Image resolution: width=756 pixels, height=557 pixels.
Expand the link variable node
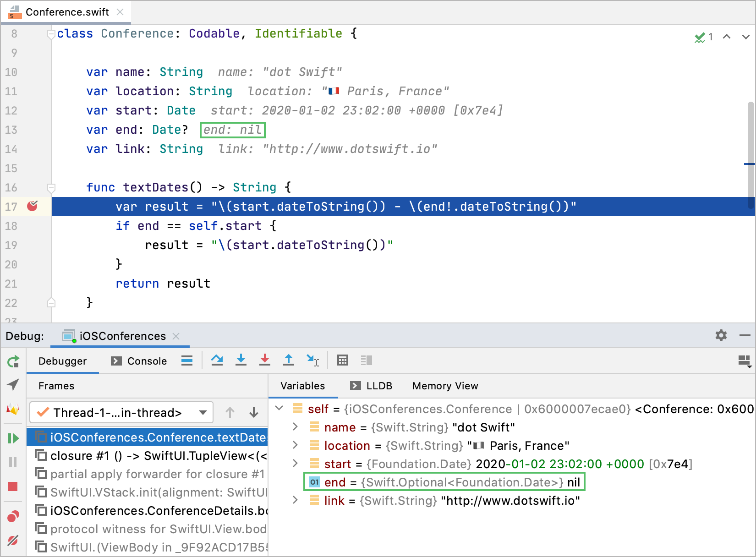(x=296, y=500)
